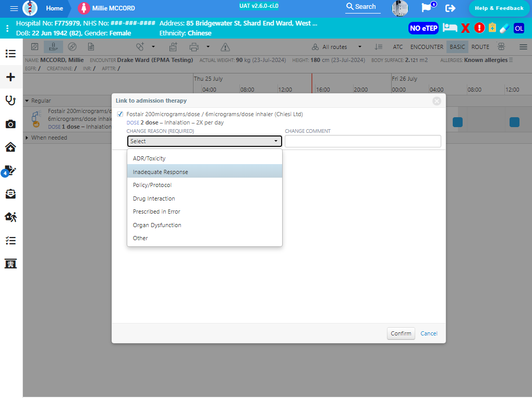Choose Organ Dysfunction reason
This screenshot has width=532, height=398.
pyautogui.click(x=204, y=225)
